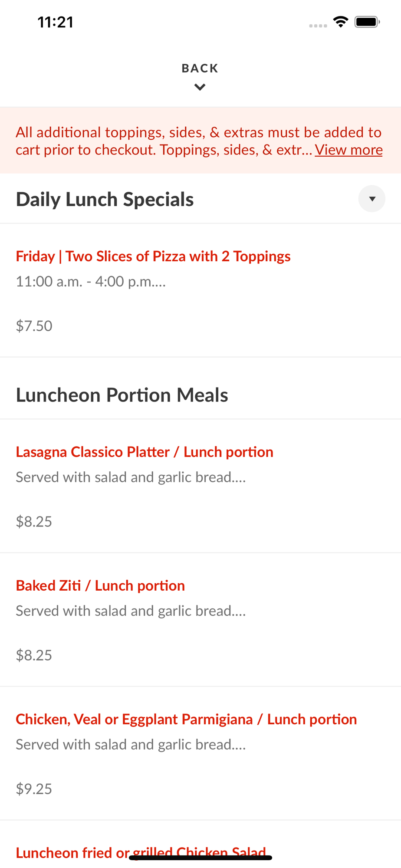Open Lasagna Classico Platter lunch portion
401x868 pixels.
click(x=145, y=452)
